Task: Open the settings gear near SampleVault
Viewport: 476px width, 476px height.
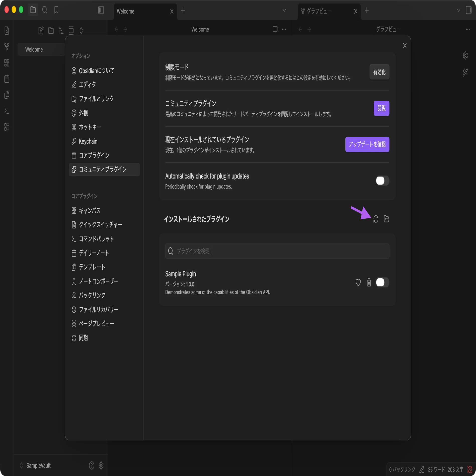Action: (x=101, y=465)
